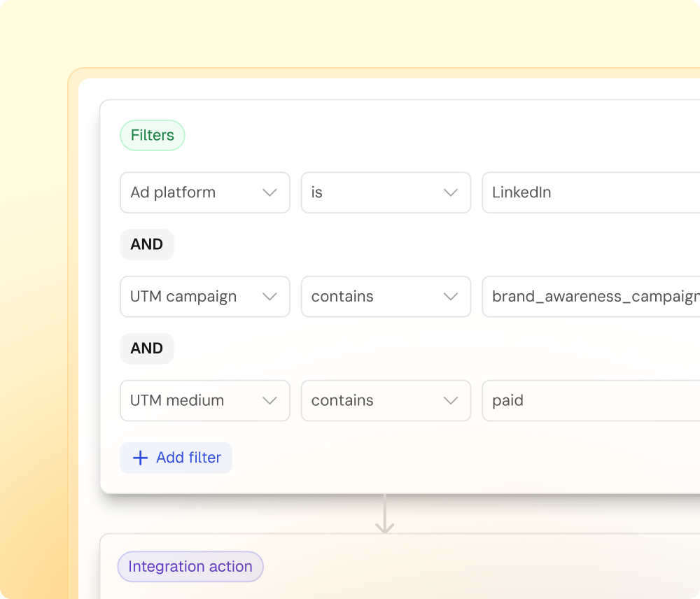The width and height of the screenshot is (700, 599).
Task: Open the 'is' operator dropdown
Action: pyautogui.click(x=386, y=192)
